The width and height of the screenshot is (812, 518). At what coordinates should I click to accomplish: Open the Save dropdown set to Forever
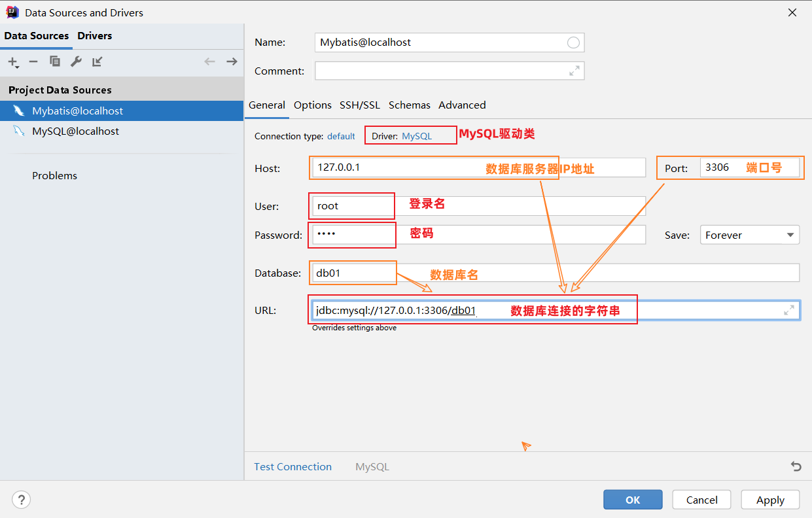pyautogui.click(x=750, y=235)
